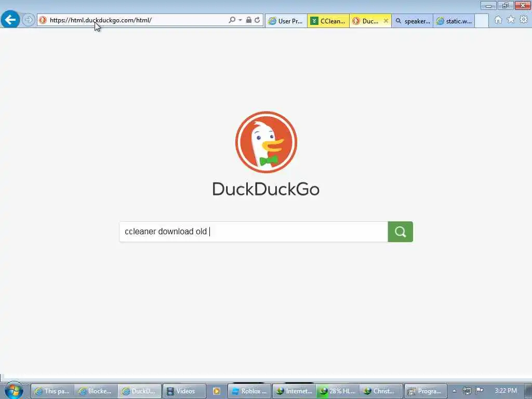Refresh the page with the reload icon
532x399 pixels.
(x=258, y=20)
